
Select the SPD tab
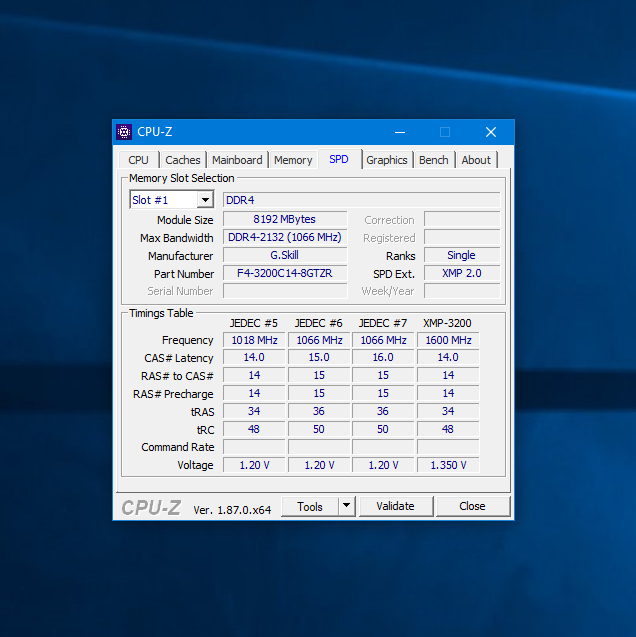click(x=339, y=159)
